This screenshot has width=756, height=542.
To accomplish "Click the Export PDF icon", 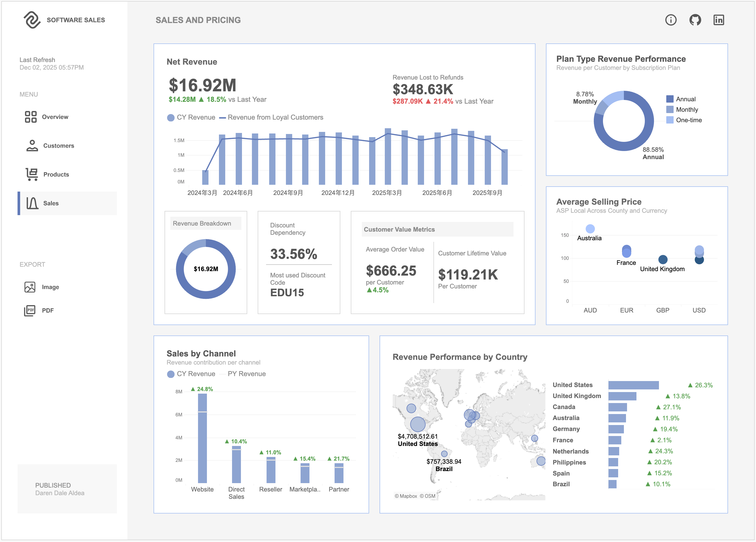I will coord(30,311).
